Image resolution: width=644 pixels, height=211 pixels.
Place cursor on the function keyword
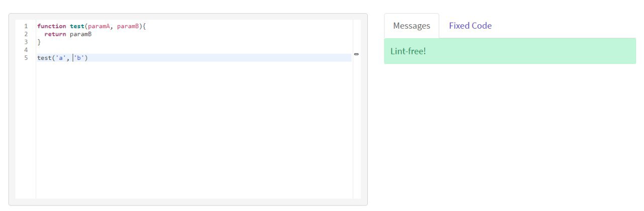[51, 26]
